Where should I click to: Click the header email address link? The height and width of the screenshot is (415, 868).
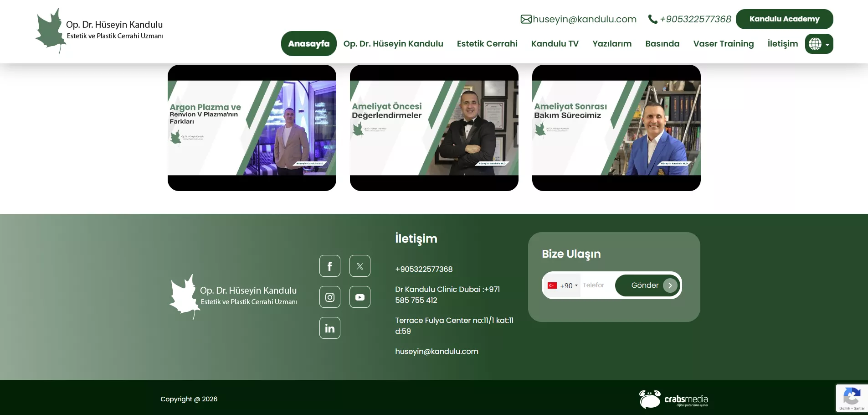[x=584, y=19]
